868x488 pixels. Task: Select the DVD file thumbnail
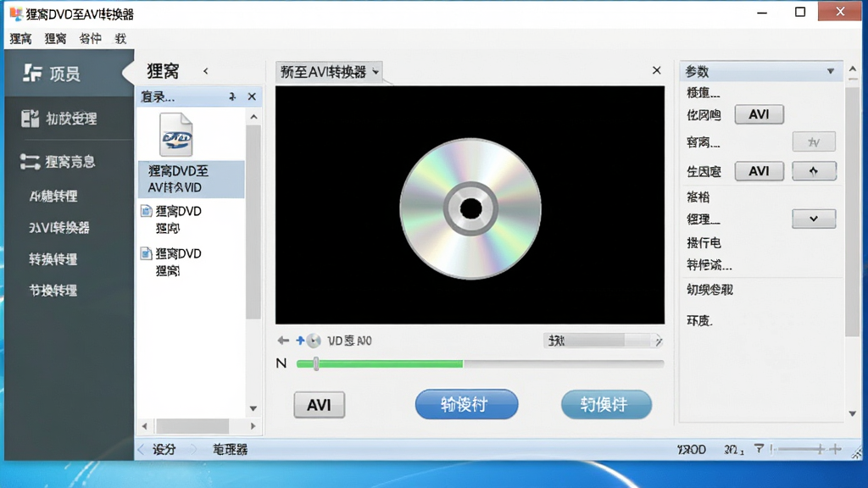pyautogui.click(x=176, y=135)
